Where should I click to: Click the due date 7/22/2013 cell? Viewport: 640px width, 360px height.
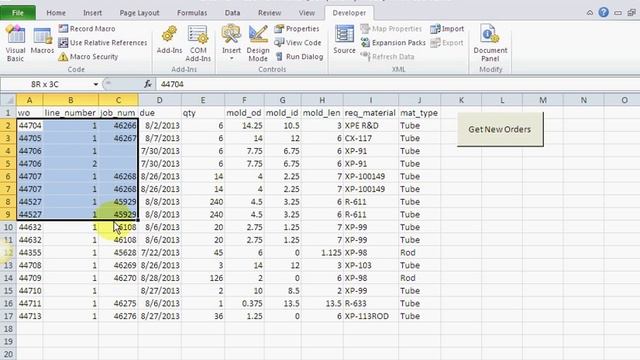[x=160, y=253]
